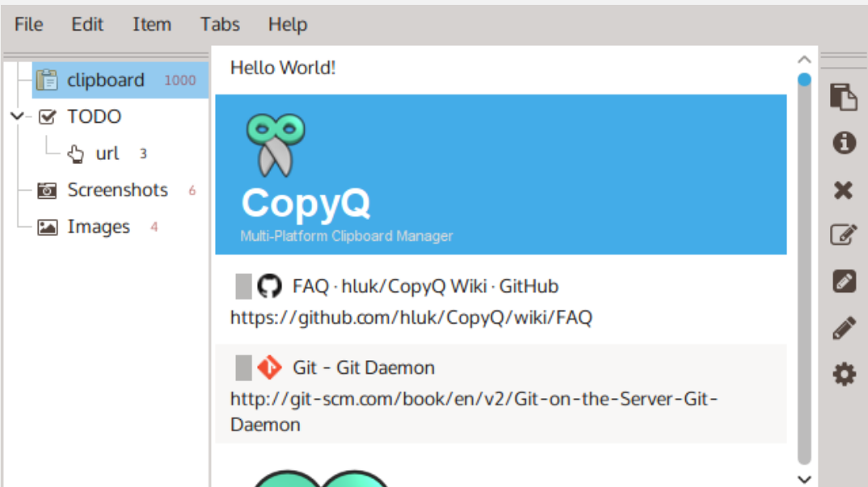Edit item notes with the tag icon
This screenshot has height=487, width=868.
point(844,280)
